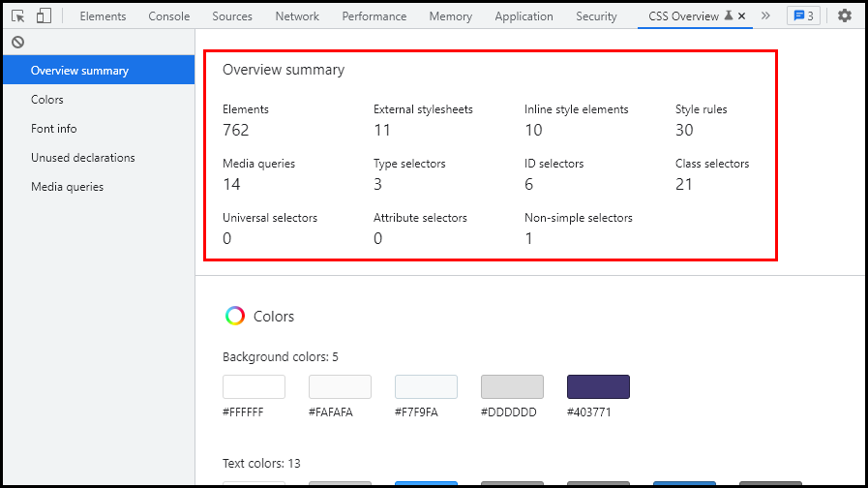This screenshot has height=488, width=868.
Task: Open Unused declarations in the sidebar
Action: pos(99,158)
